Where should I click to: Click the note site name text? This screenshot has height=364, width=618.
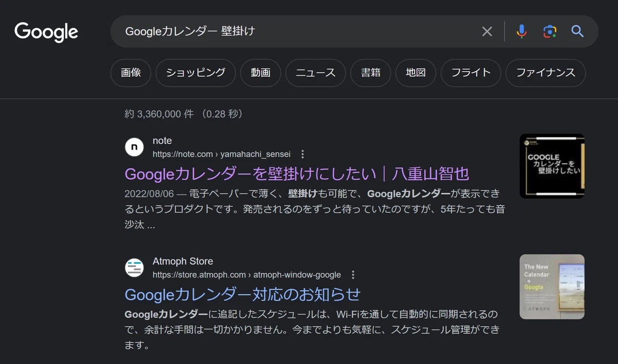(162, 141)
